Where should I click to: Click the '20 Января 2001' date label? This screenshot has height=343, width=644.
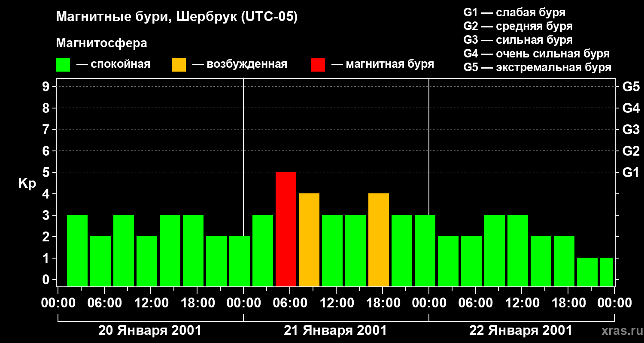pyautogui.click(x=150, y=331)
